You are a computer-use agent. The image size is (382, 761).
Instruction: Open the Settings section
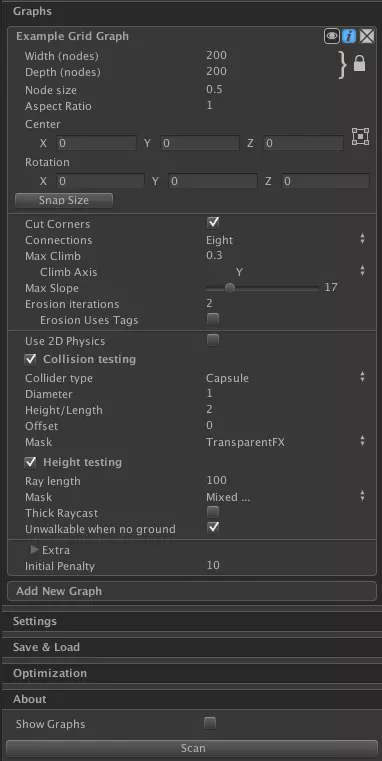[192, 621]
